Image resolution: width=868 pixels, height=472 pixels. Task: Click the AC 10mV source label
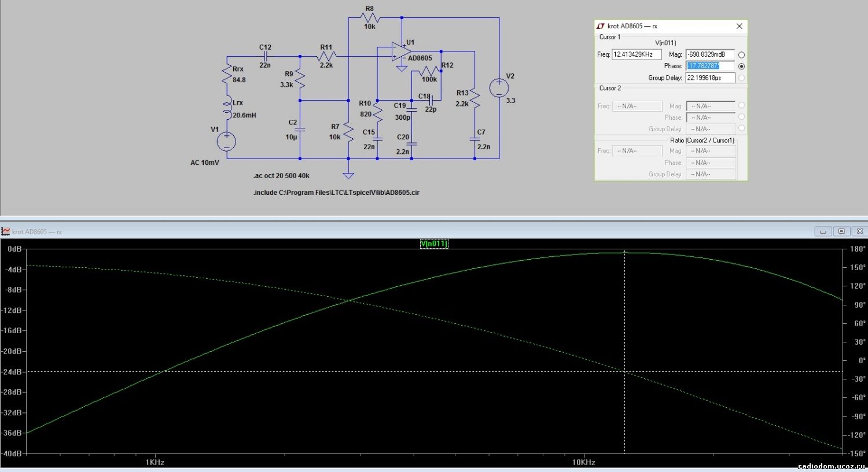tap(205, 163)
